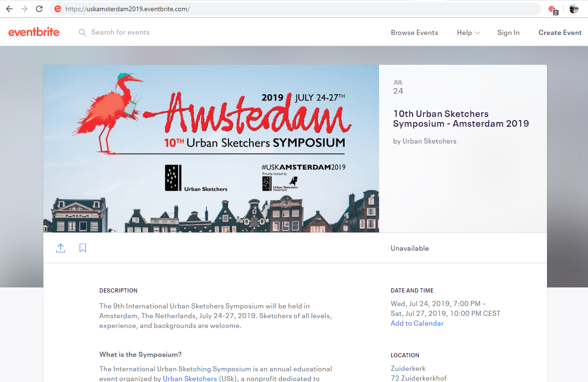Share the event with upload icon

pyautogui.click(x=61, y=248)
